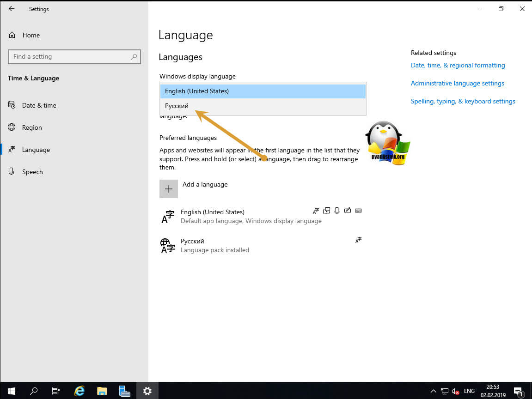Open Server Manager from the taskbar

pyautogui.click(x=124, y=391)
